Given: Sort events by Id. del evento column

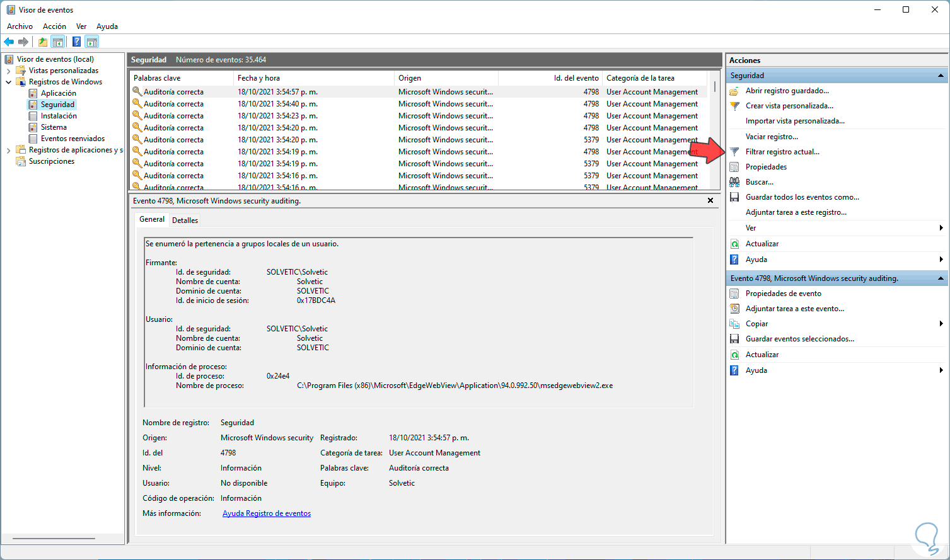Looking at the screenshot, I should point(550,78).
